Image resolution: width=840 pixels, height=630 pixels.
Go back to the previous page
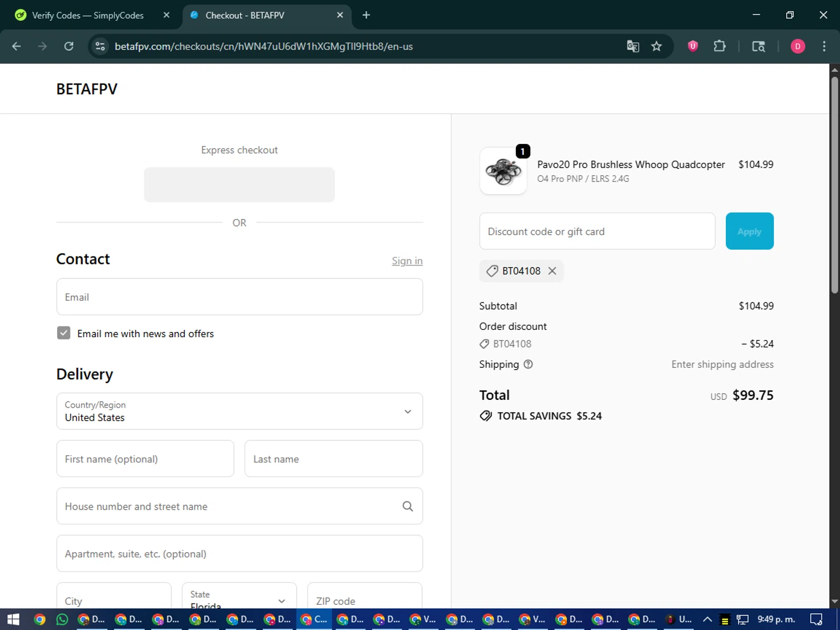(x=16, y=46)
